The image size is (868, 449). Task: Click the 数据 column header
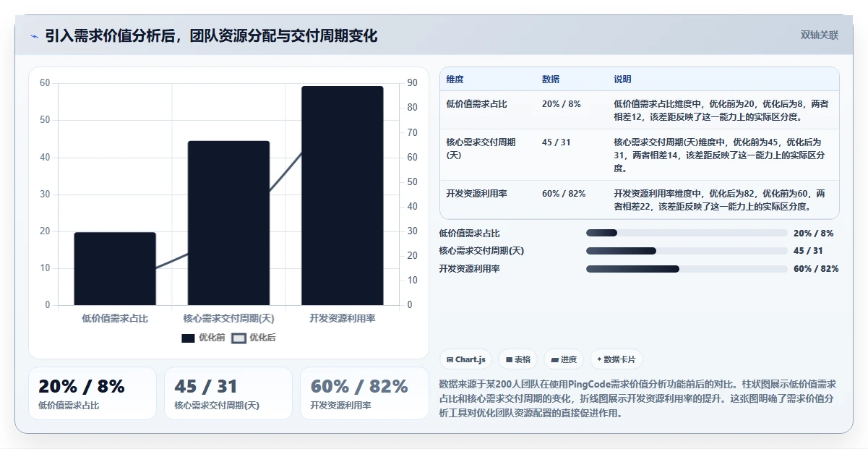pyautogui.click(x=551, y=80)
